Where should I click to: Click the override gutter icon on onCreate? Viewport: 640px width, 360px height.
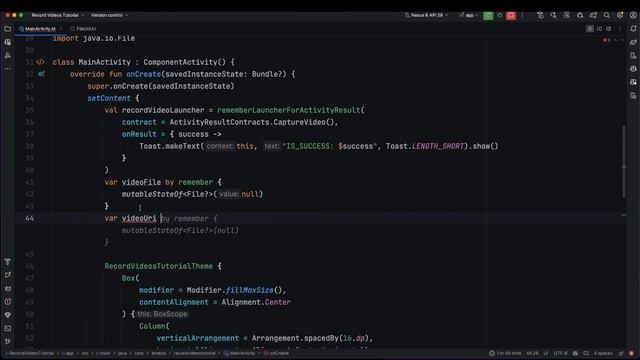[41, 74]
